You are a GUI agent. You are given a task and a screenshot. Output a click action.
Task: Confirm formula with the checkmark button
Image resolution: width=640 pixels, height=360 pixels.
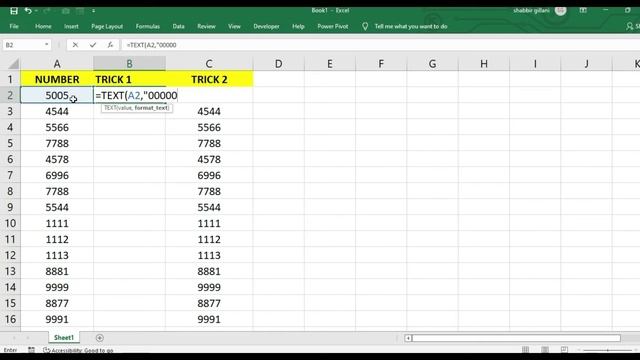coord(93,45)
